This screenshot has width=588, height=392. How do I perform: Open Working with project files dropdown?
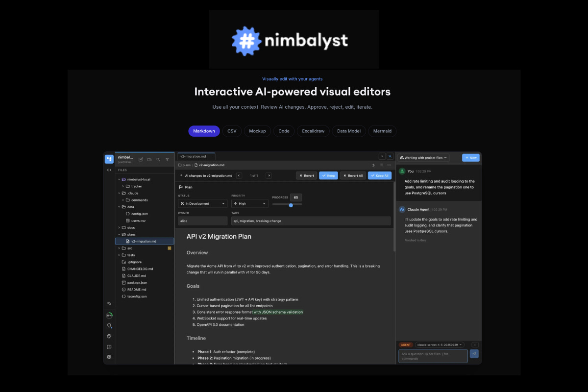pyautogui.click(x=423, y=158)
